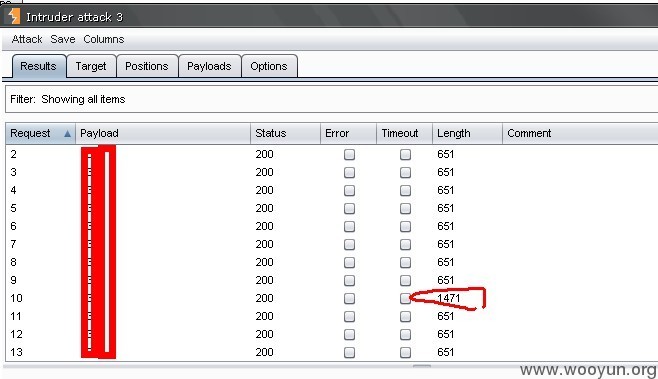Select request number 11 in the table
The image size is (658, 379).
16,316
